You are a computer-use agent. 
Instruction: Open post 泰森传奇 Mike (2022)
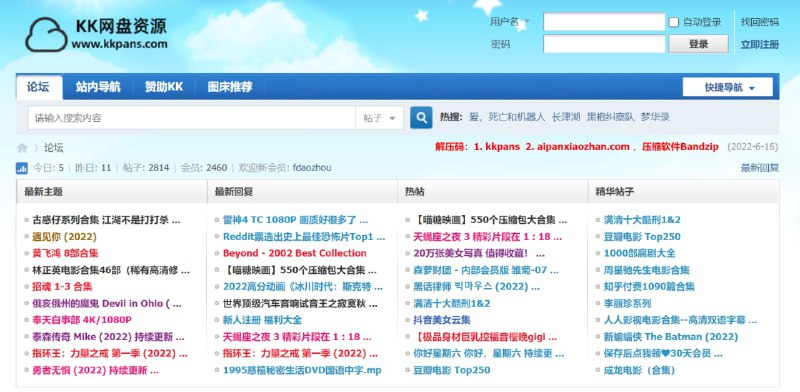point(108,337)
